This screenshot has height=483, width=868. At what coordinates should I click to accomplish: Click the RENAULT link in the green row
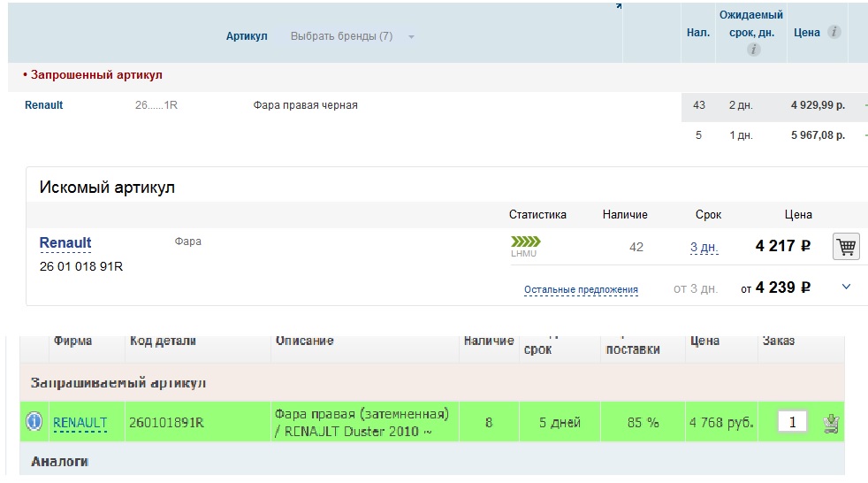pos(80,423)
